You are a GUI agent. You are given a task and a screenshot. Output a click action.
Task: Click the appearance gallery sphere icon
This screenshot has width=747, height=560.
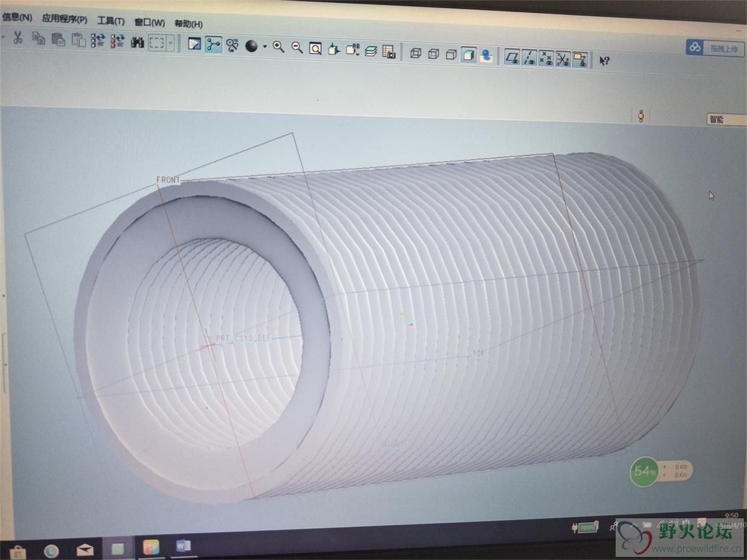click(251, 46)
